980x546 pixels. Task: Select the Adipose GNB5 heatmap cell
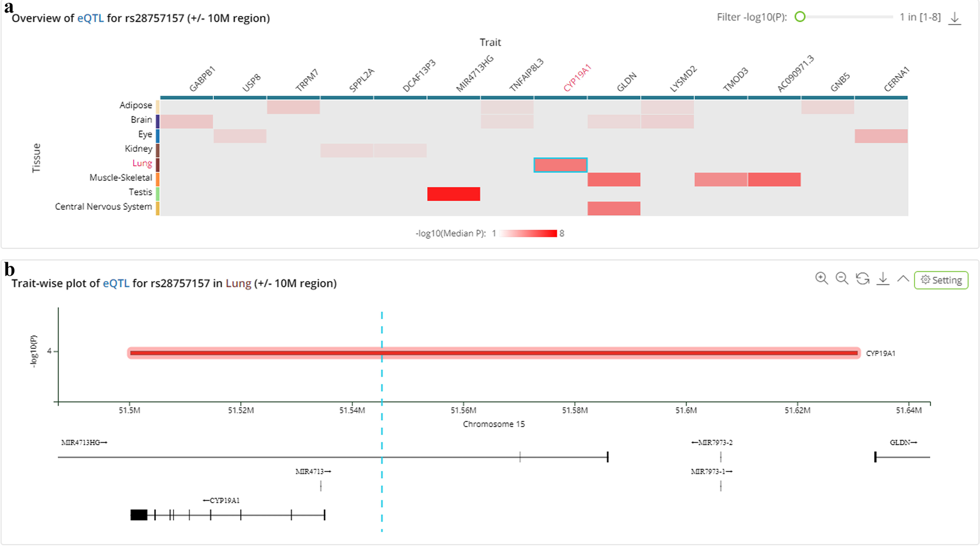pyautogui.click(x=828, y=107)
